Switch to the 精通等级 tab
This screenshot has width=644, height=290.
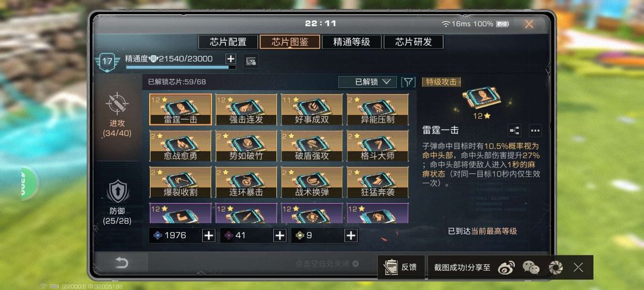tap(352, 42)
